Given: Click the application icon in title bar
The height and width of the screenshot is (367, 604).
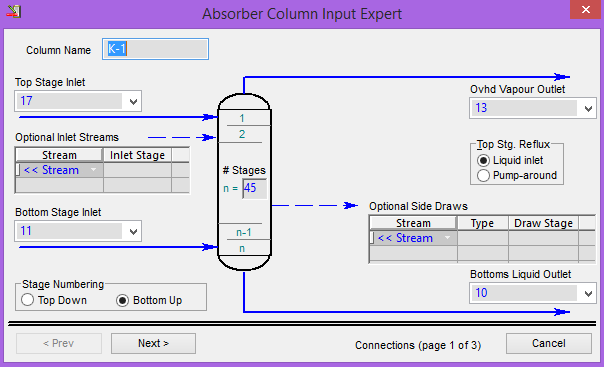Looking at the screenshot, I should pyautogui.click(x=13, y=12).
